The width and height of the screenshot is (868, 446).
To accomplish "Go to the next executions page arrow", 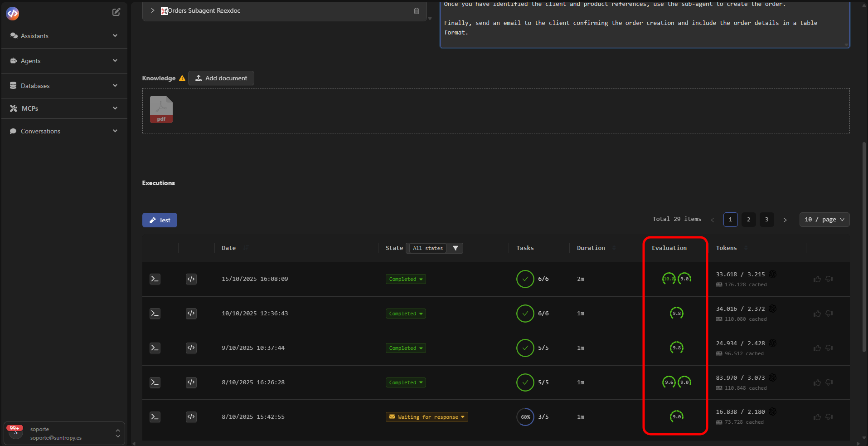I will coord(785,220).
